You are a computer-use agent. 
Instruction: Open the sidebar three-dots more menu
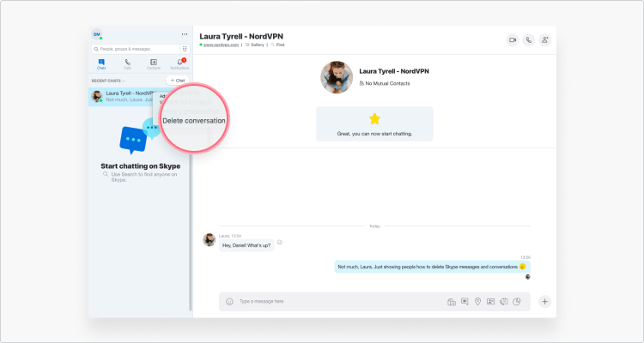[185, 34]
